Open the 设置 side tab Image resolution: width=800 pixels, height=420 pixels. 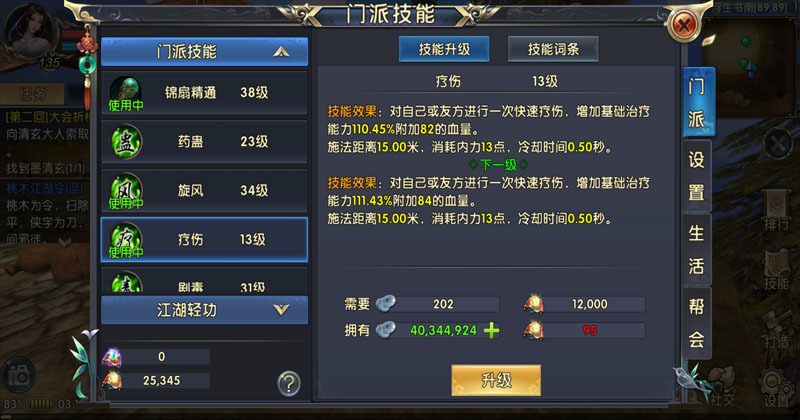coord(696,176)
